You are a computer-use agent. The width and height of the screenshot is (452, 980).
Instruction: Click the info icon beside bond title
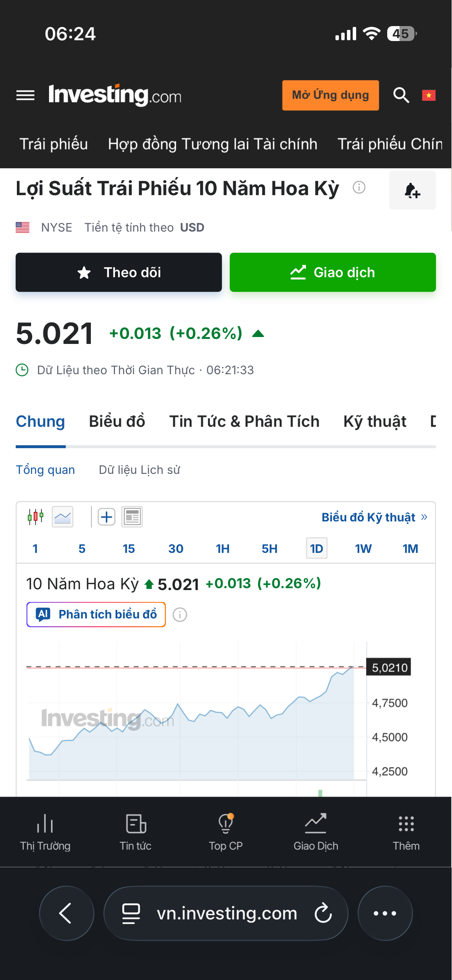[359, 187]
